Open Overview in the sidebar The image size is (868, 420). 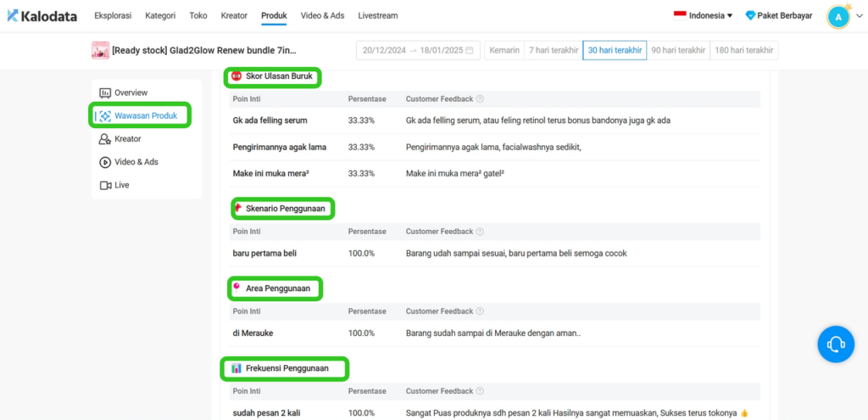tap(124, 92)
